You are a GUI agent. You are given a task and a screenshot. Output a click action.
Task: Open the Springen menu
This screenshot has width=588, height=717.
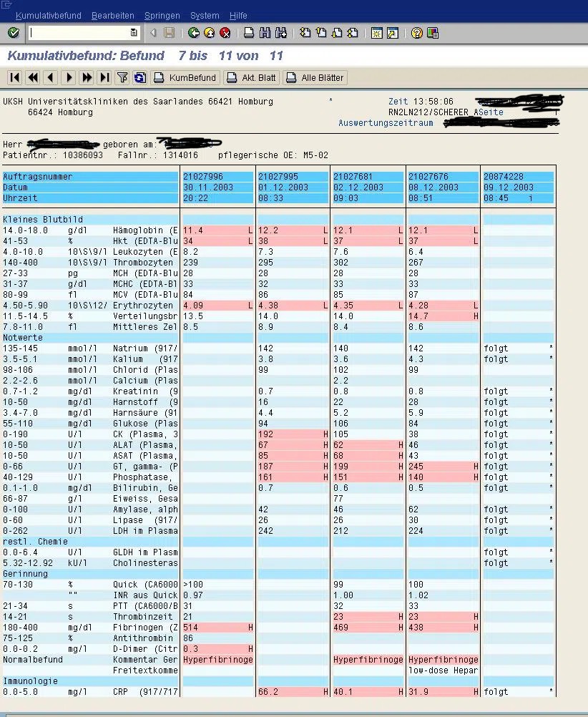click(162, 16)
